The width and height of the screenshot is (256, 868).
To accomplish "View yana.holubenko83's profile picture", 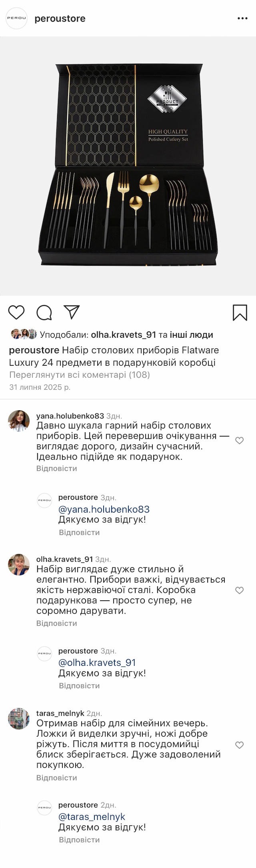I will (x=19, y=421).
